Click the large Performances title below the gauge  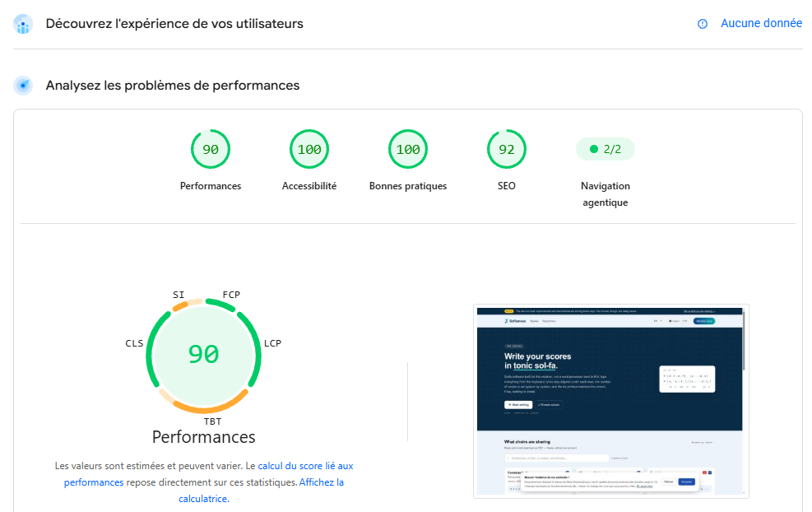203,437
